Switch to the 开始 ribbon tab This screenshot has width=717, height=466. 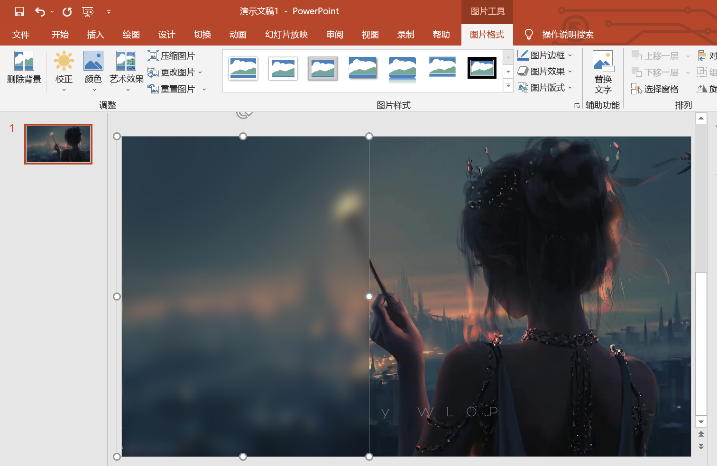coord(60,34)
